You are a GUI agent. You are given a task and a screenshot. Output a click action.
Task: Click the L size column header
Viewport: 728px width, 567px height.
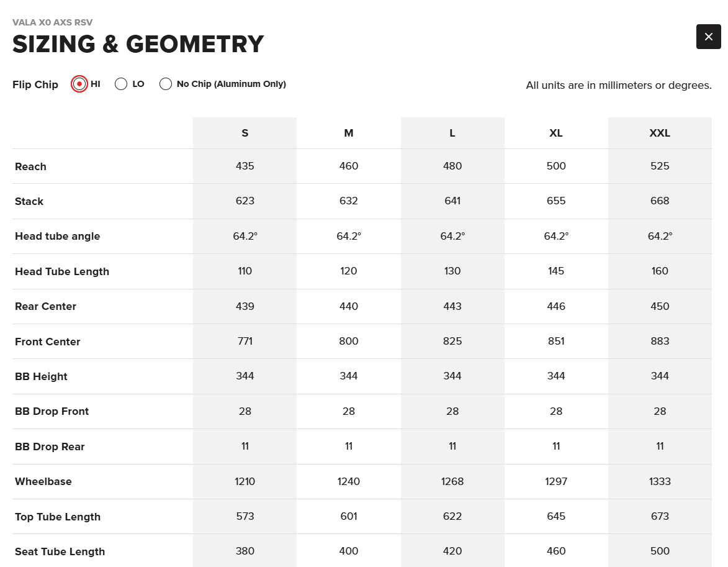tap(452, 133)
